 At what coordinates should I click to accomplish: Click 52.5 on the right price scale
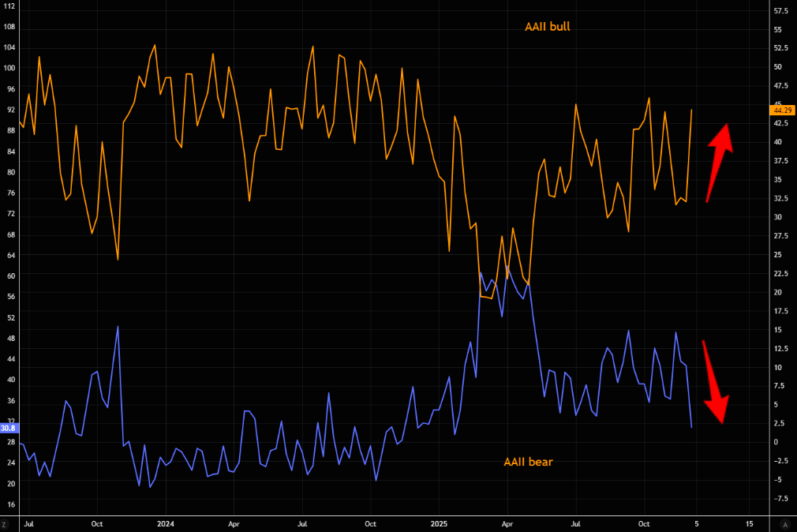pyautogui.click(x=782, y=49)
